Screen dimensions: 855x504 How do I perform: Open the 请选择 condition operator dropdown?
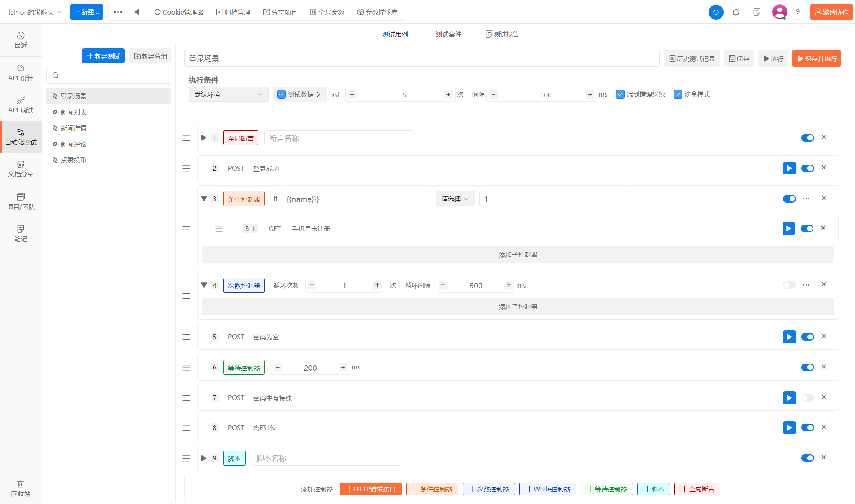point(455,199)
